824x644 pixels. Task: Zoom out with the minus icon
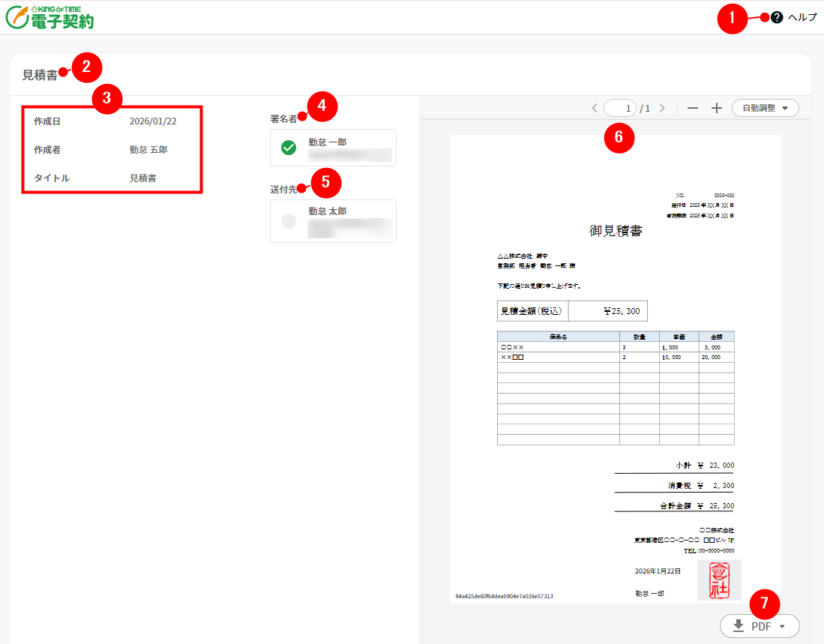692,107
